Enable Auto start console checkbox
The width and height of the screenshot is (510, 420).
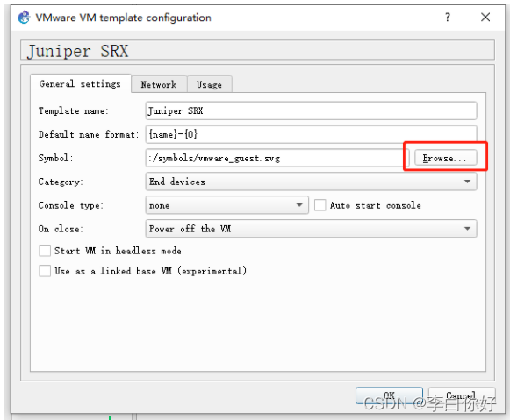click(320, 205)
